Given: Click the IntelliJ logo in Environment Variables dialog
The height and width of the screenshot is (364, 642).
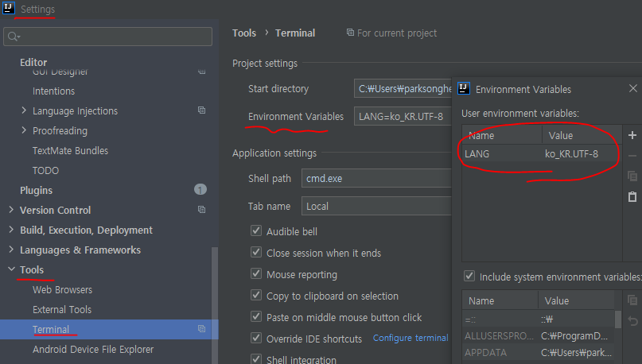Looking at the screenshot, I should point(464,88).
